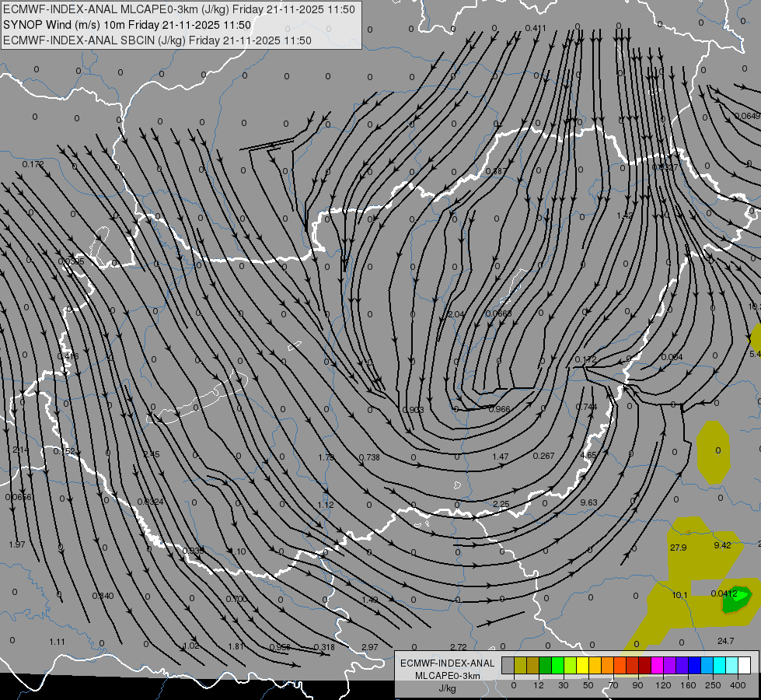Image resolution: width=761 pixels, height=700 pixels.
Task: Click the map value 2.04
Action: (456, 314)
